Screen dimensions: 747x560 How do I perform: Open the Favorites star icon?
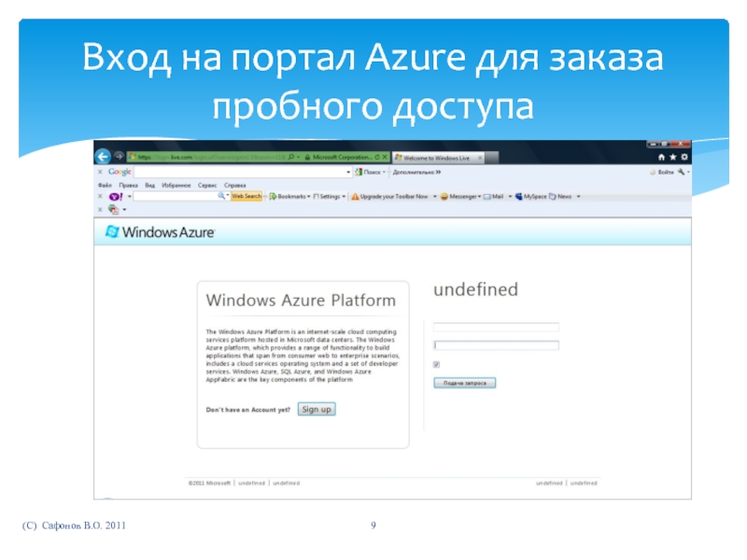(672, 157)
